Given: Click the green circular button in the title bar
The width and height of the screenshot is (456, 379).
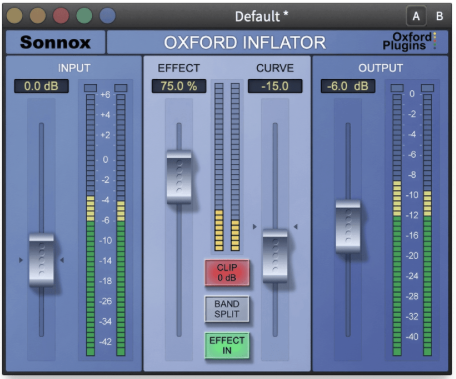Looking at the screenshot, I should tap(84, 15).
